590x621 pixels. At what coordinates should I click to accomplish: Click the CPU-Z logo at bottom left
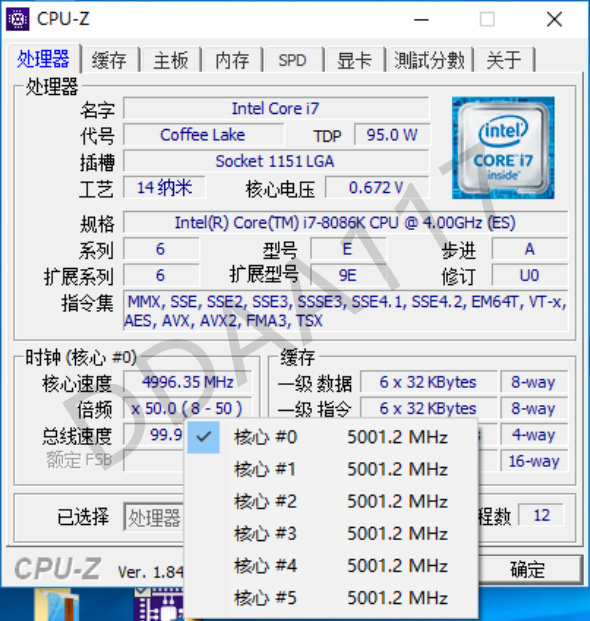pos(58,569)
